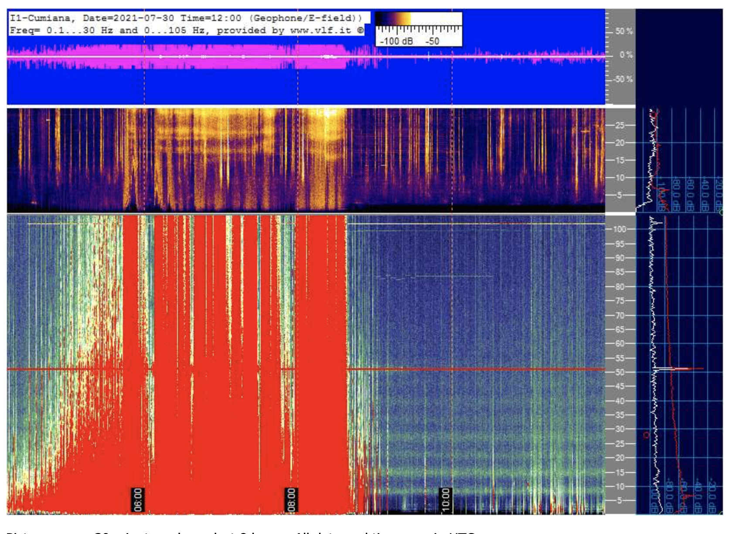Click the small red circle marker in spectrum graph

tap(647, 435)
